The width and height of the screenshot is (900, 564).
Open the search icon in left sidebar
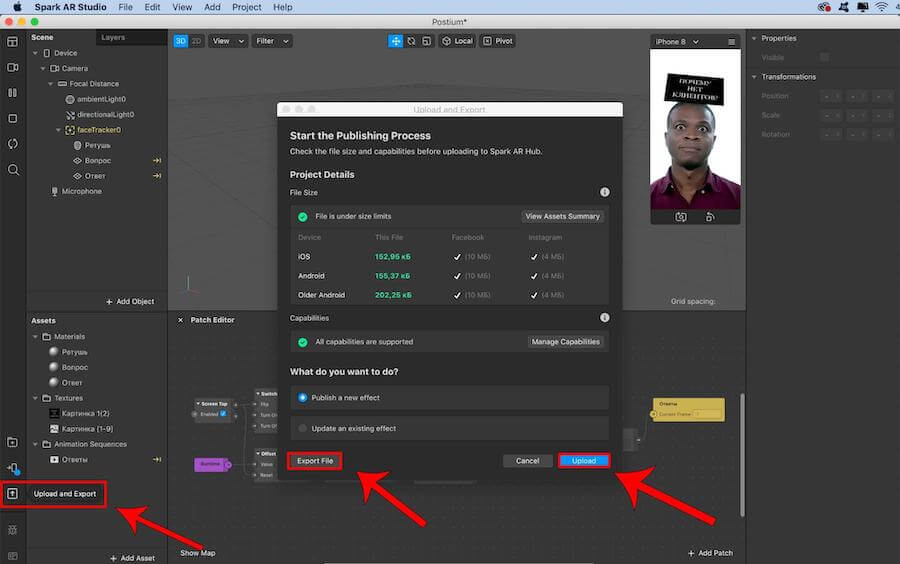point(13,170)
